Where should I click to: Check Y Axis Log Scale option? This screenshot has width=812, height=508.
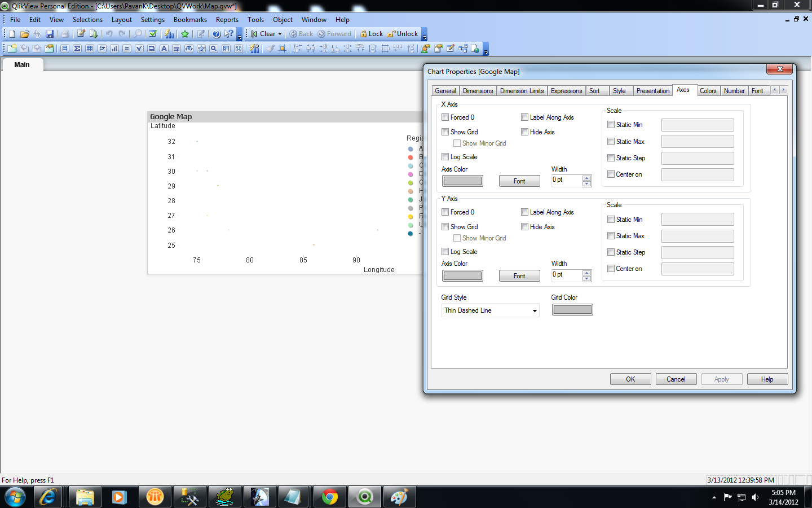[x=445, y=252]
